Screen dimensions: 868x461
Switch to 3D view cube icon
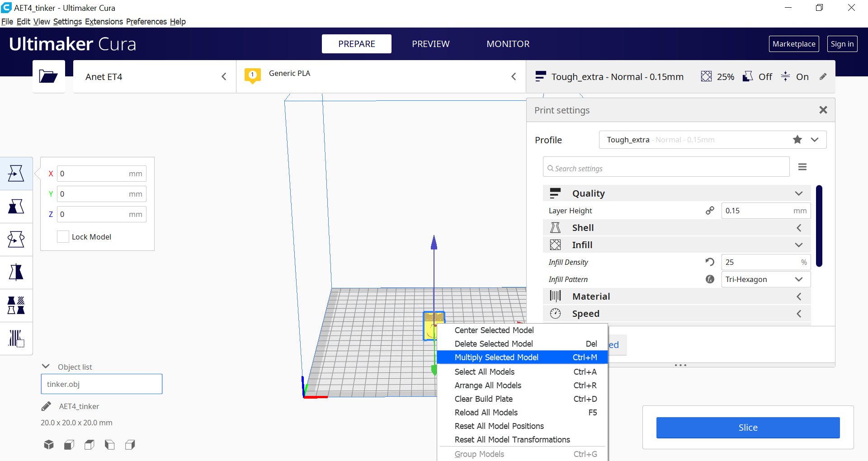(x=49, y=445)
